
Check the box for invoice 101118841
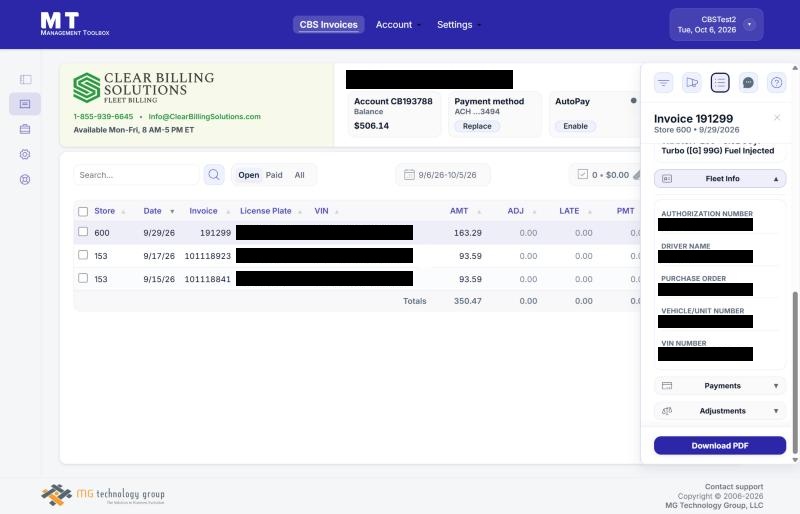tap(83, 278)
